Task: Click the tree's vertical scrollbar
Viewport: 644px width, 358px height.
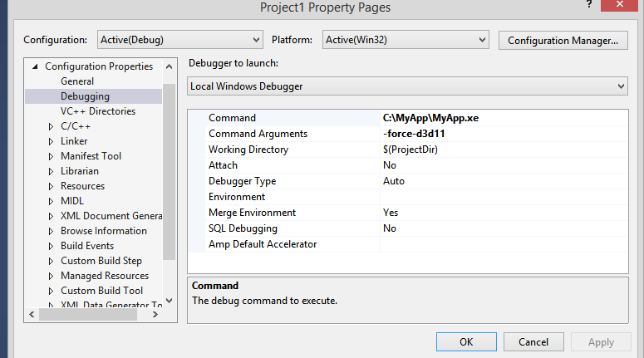Action: click(169, 166)
